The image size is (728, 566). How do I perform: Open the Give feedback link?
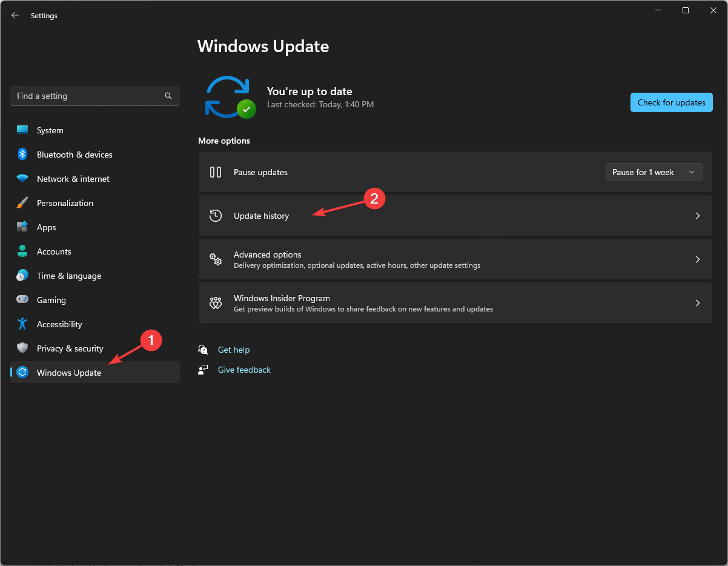[244, 370]
